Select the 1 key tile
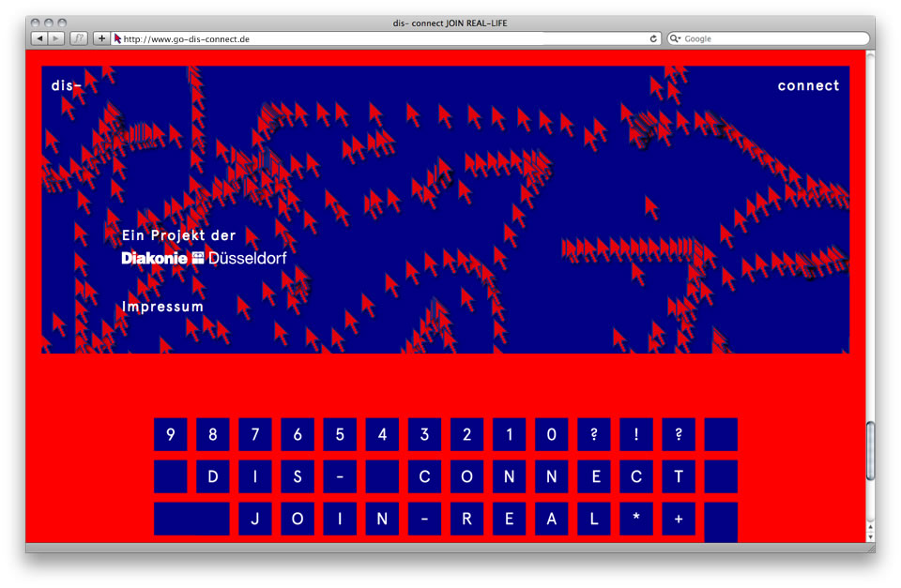The height and width of the screenshot is (588, 901). [509, 435]
